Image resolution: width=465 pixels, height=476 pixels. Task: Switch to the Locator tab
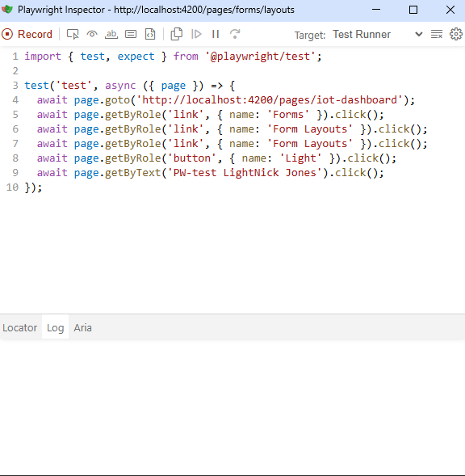(20, 328)
